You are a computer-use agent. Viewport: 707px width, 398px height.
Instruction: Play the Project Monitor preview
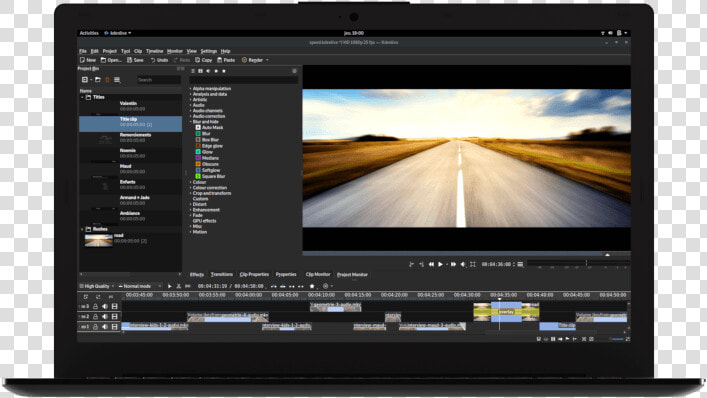[441, 264]
